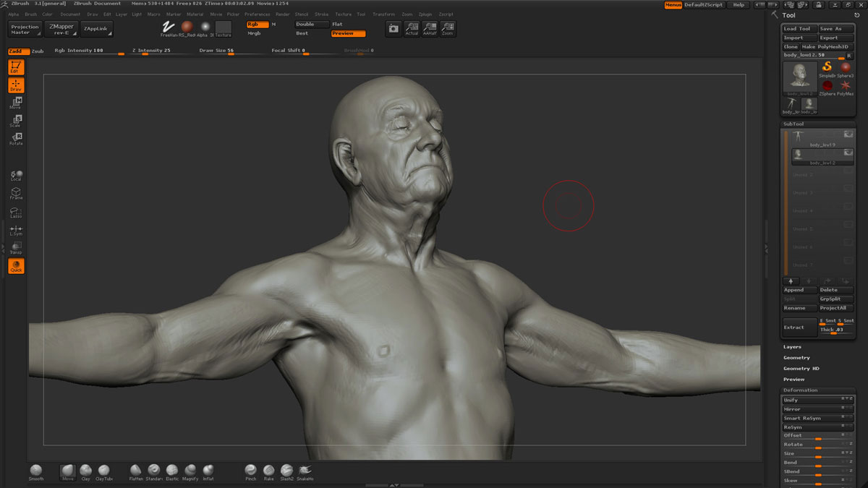Open the ZMapper rev-E plugin dropdown

[x=61, y=29]
